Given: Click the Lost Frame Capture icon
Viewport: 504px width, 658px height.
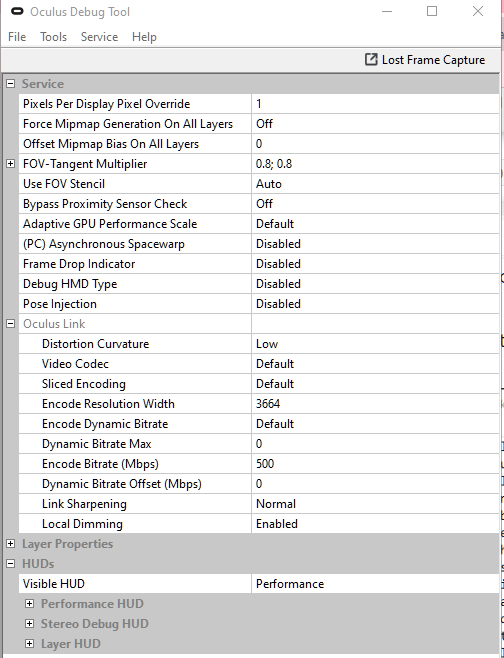Looking at the screenshot, I should click(x=371, y=60).
